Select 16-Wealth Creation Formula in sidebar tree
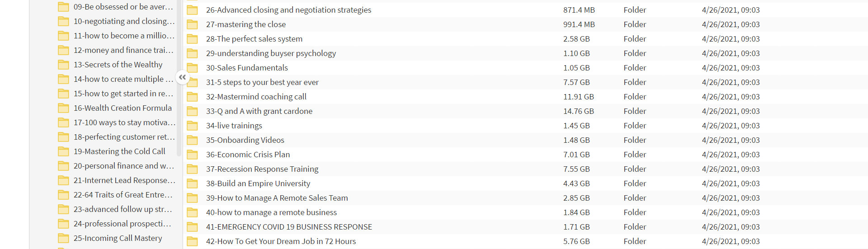Screen dimensions: 868x249 click(x=123, y=108)
